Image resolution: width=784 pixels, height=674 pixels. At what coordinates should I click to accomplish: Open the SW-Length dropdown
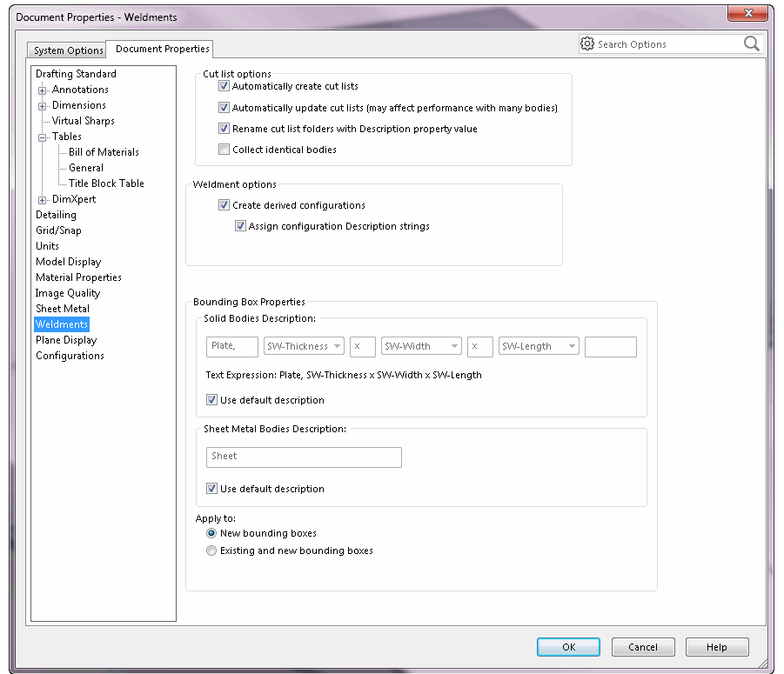[539, 346]
